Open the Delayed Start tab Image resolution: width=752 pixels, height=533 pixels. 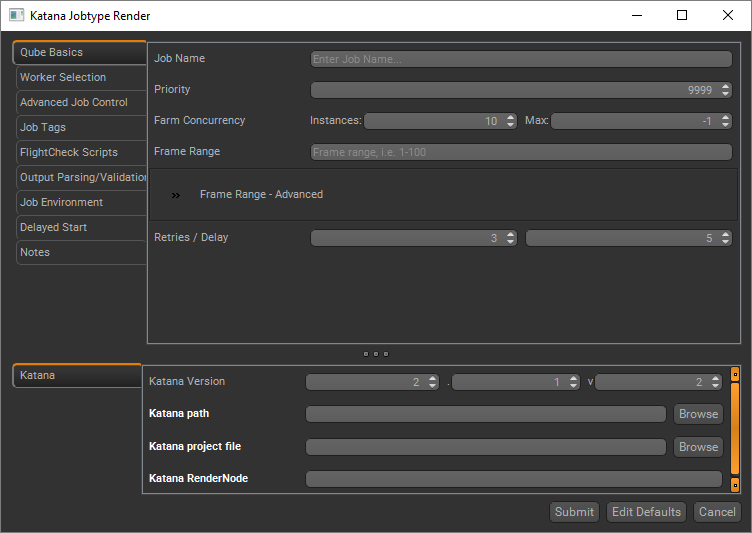pos(82,227)
